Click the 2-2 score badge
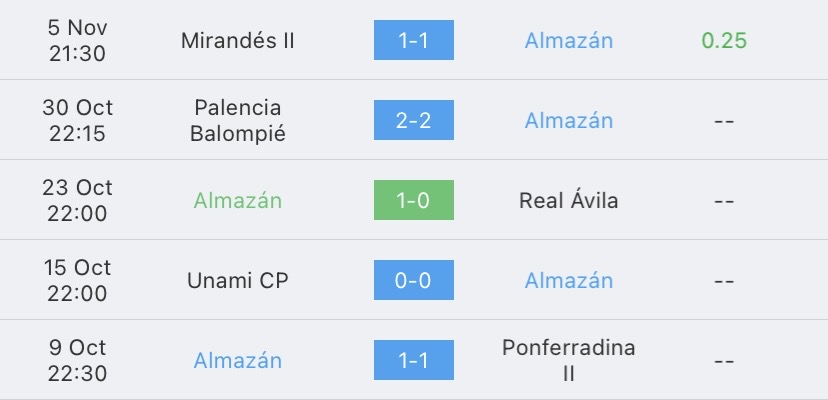The image size is (828, 400). pyautogui.click(x=414, y=120)
